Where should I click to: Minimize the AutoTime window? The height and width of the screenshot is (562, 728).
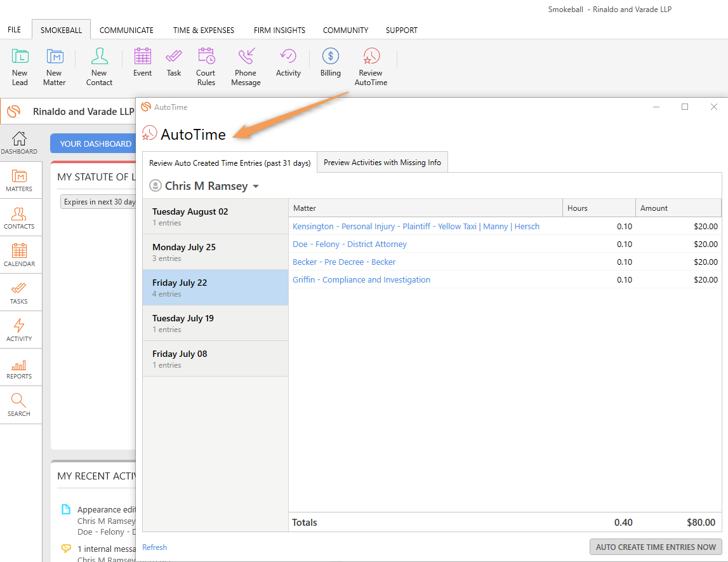point(656,107)
